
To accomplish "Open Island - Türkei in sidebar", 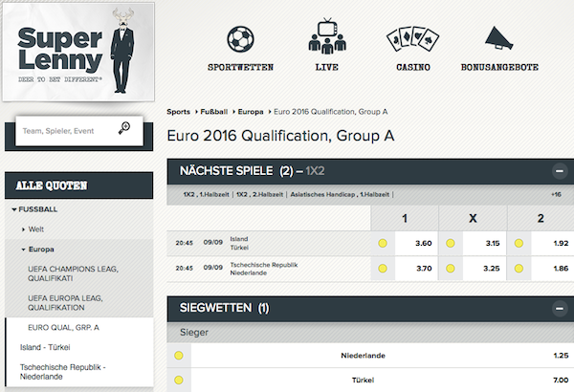I will coord(45,347).
